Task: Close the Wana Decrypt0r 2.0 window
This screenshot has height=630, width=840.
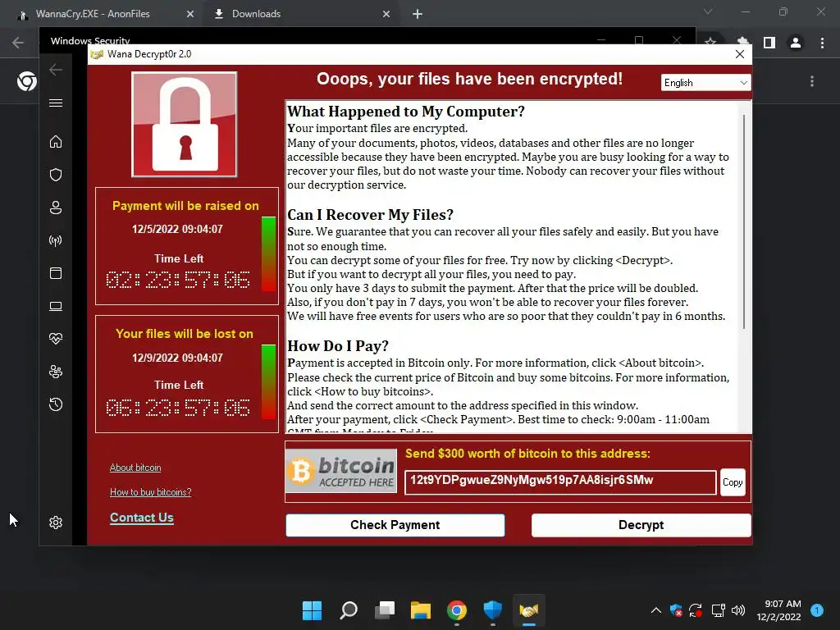Action: (739, 54)
